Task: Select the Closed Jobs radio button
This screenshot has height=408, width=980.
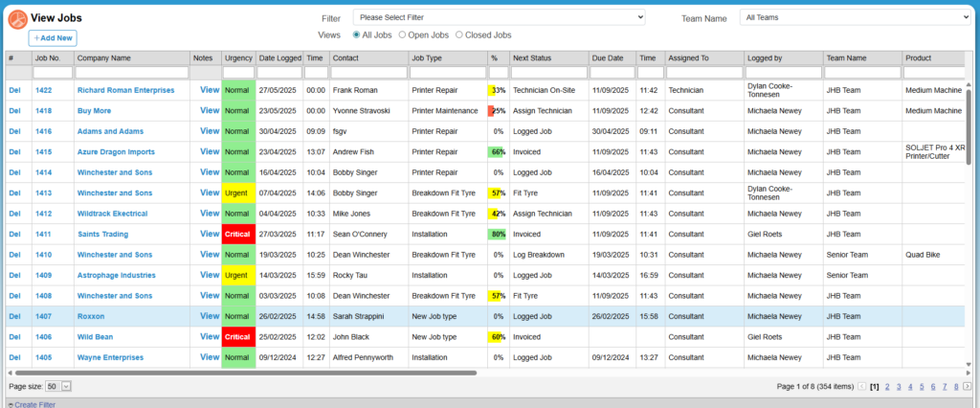Action: click(459, 35)
